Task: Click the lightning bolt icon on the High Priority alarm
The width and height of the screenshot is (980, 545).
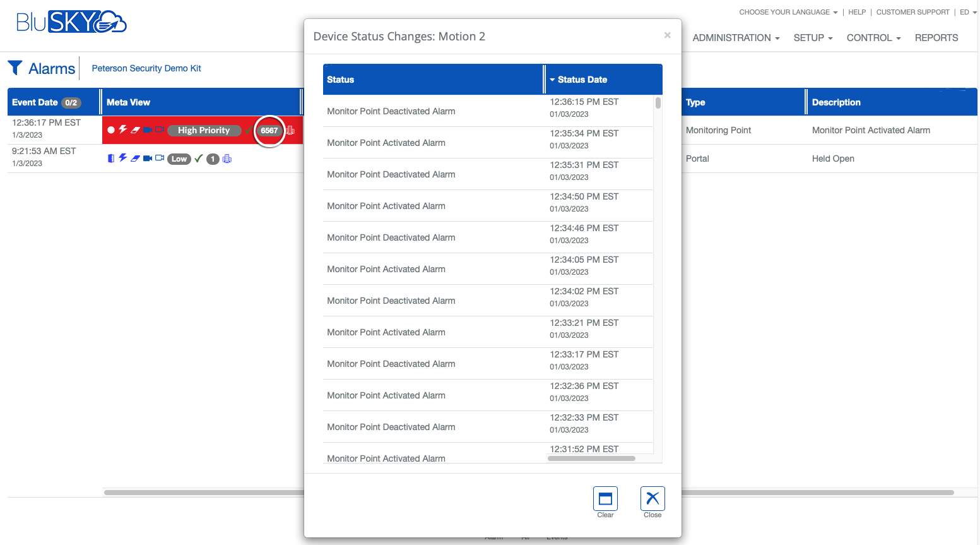Action: coord(122,130)
